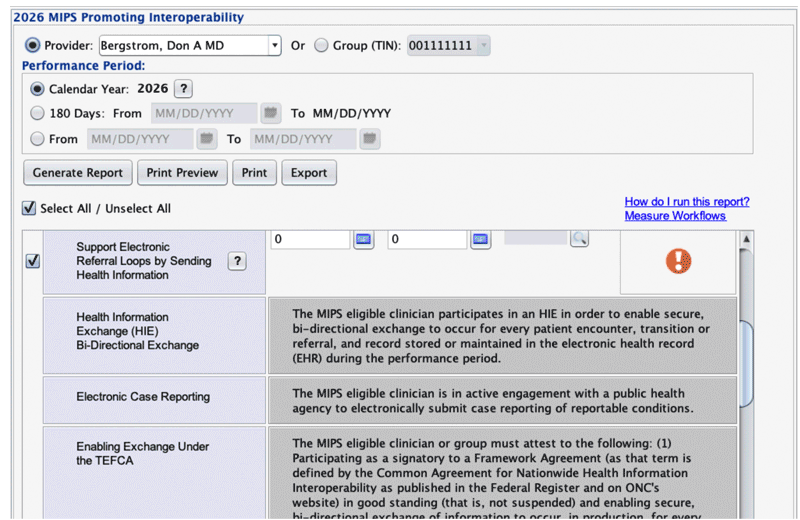Click the Generate Report button
This screenshot has width=800, height=520.
pyautogui.click(x=78, y=172)
